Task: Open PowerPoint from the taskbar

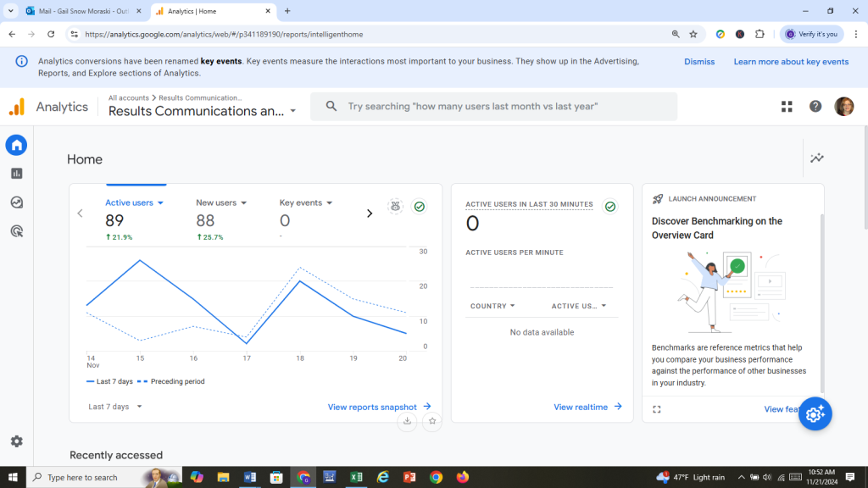Action: (409, 477)
